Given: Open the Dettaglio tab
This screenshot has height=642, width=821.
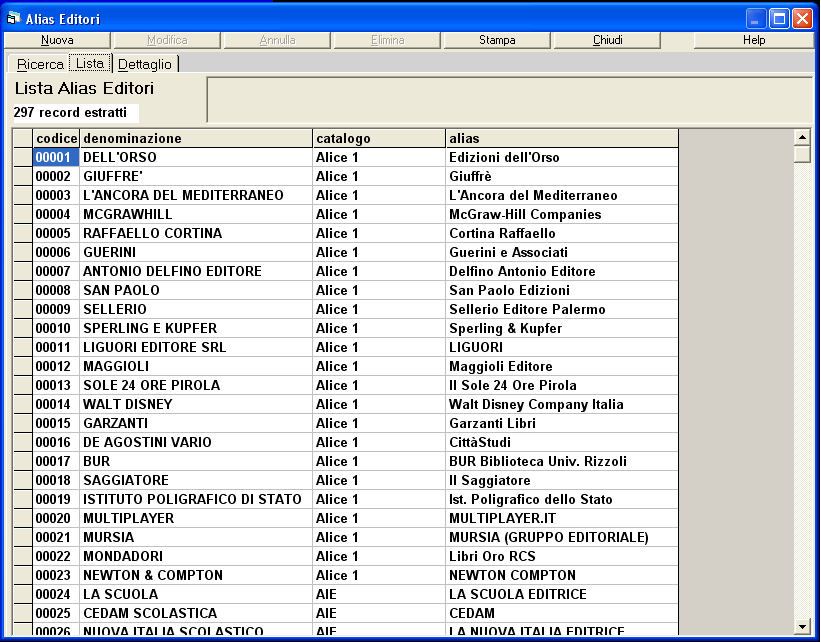Looking at the screenshot, I should click(x=145, y=64).
